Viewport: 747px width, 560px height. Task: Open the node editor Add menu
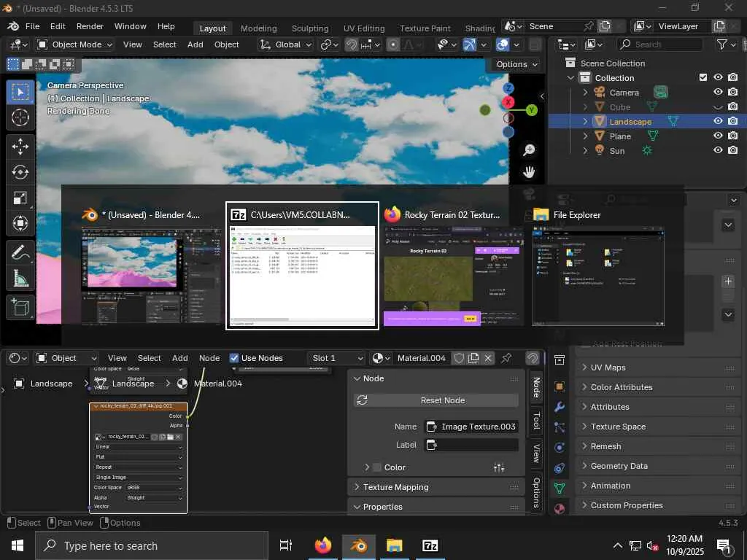[x=180, y=358]
